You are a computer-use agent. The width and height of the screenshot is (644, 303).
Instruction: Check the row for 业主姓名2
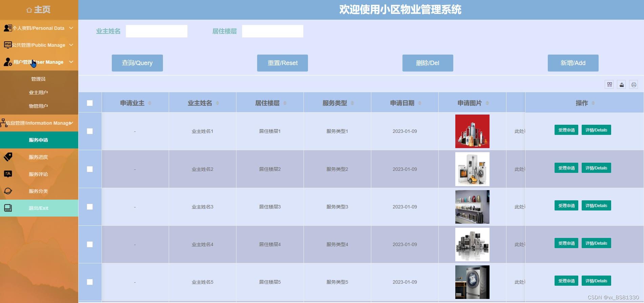click(x=90, y=169)
